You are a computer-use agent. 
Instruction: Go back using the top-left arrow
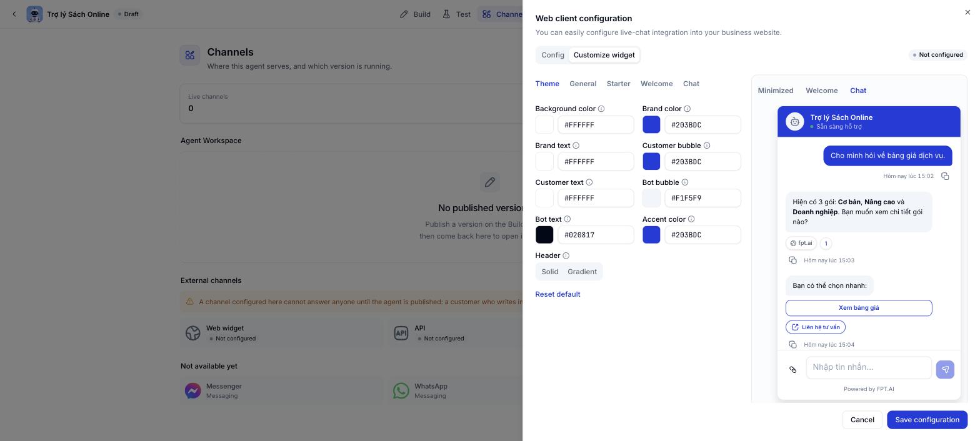pyautogui.click(x=14, y=14)
